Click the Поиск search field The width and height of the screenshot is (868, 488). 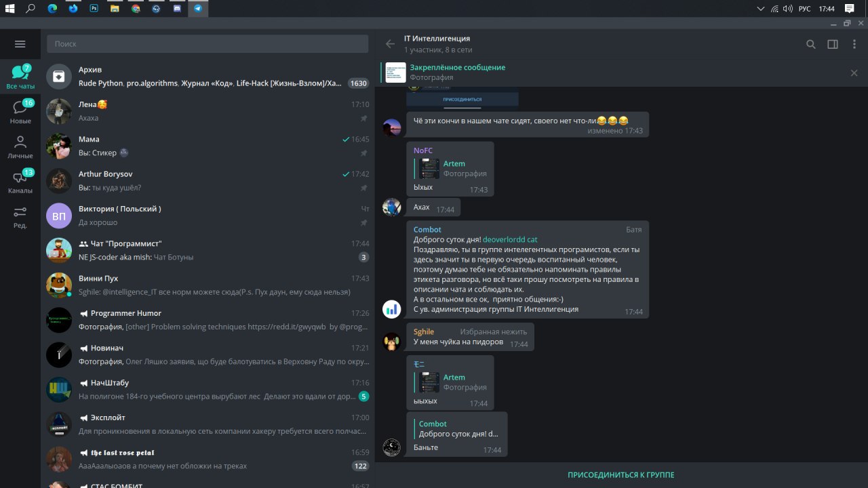(x=208, y=43)
